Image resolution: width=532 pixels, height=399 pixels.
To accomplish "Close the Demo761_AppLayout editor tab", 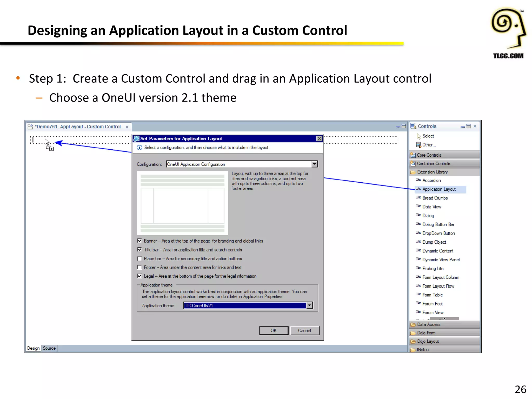I will click(x=127, y=127).
